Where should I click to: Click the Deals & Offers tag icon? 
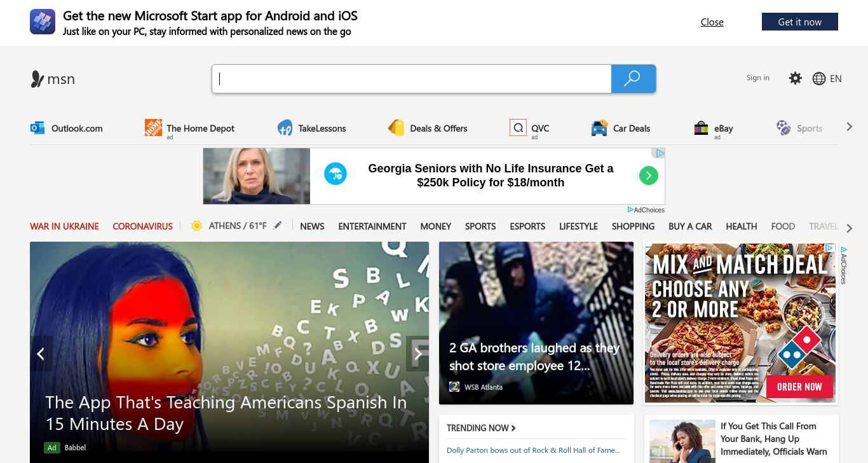tap(397, 128)
